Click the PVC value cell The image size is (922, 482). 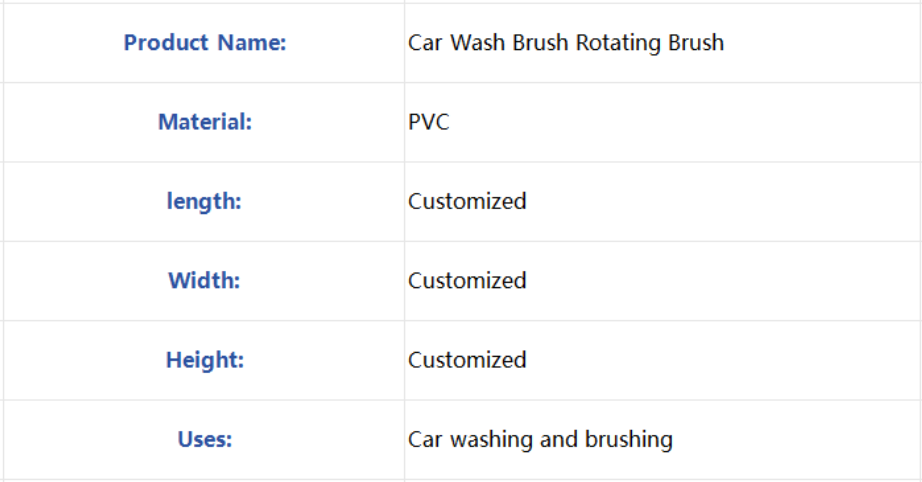(663, 122)
